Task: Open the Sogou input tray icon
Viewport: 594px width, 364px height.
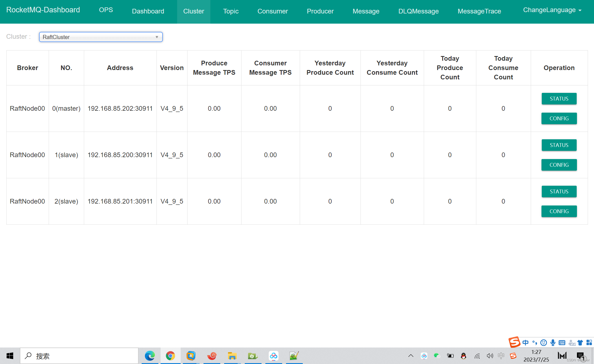Action: [x=513, y=356]
